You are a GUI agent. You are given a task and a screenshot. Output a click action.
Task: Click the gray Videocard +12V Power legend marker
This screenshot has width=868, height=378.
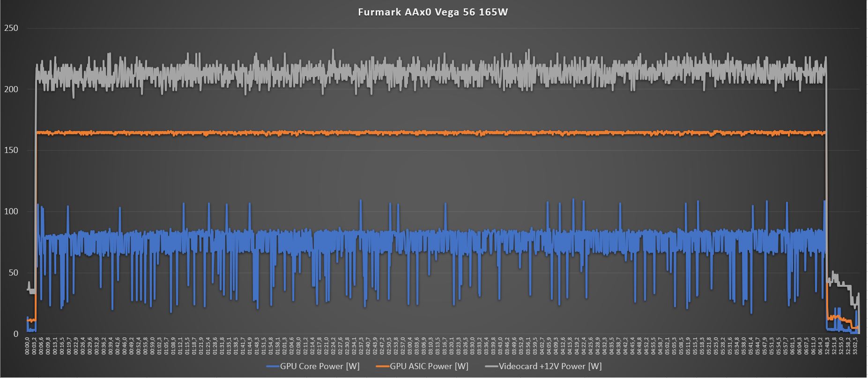491,366
